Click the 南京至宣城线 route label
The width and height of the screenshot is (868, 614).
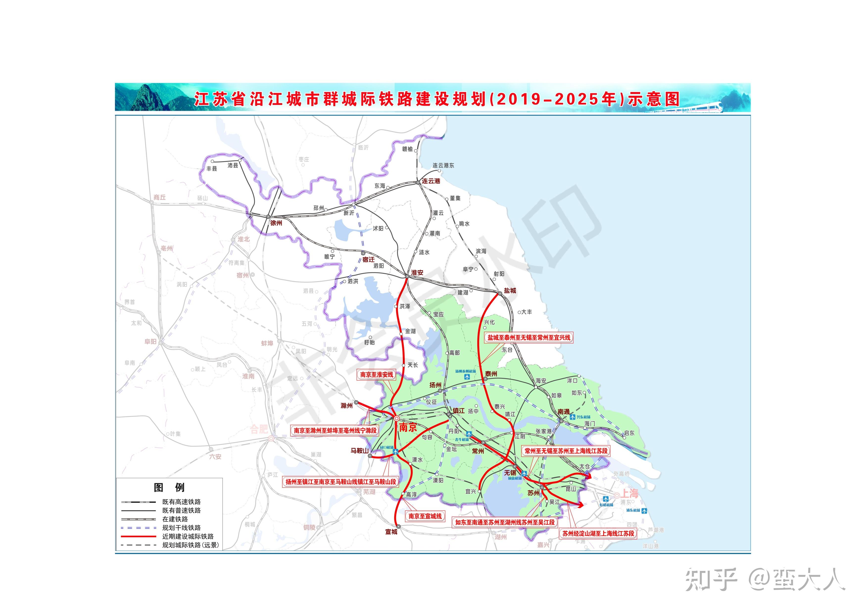pyautogui.click(x=425, y=516)
